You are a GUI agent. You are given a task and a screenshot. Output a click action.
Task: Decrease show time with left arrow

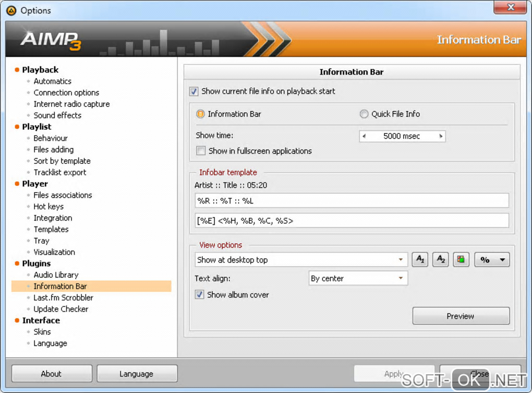coord(364,136)
